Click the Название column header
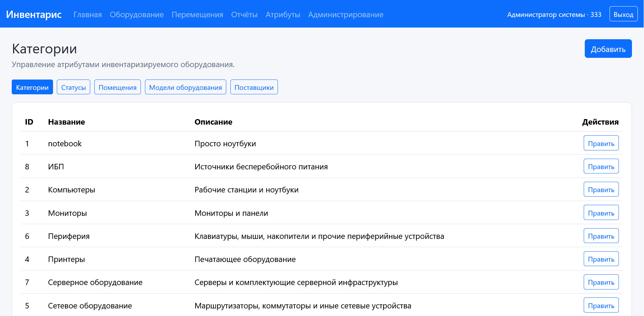The width and height of the screenshot is (644, 316). coord(66,122)
